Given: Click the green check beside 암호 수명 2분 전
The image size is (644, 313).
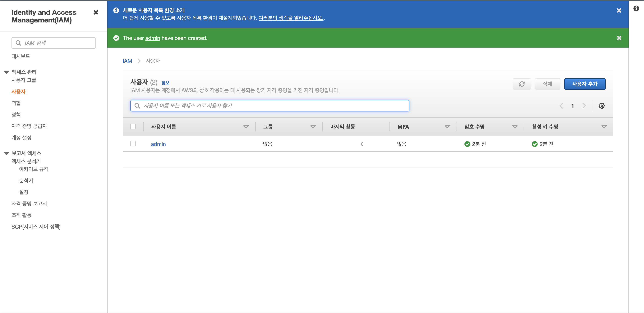Looking at the screenshot, I should (467, 144).
